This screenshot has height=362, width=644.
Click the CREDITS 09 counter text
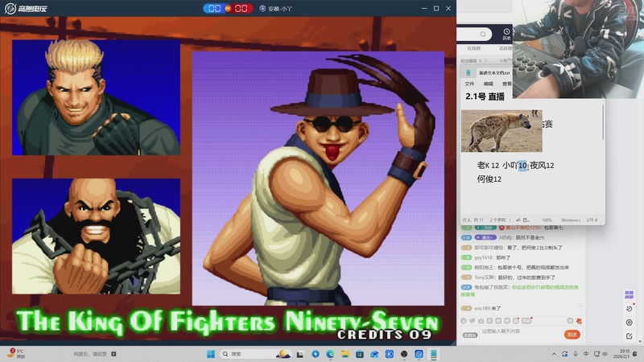click(x=384, y=335)
